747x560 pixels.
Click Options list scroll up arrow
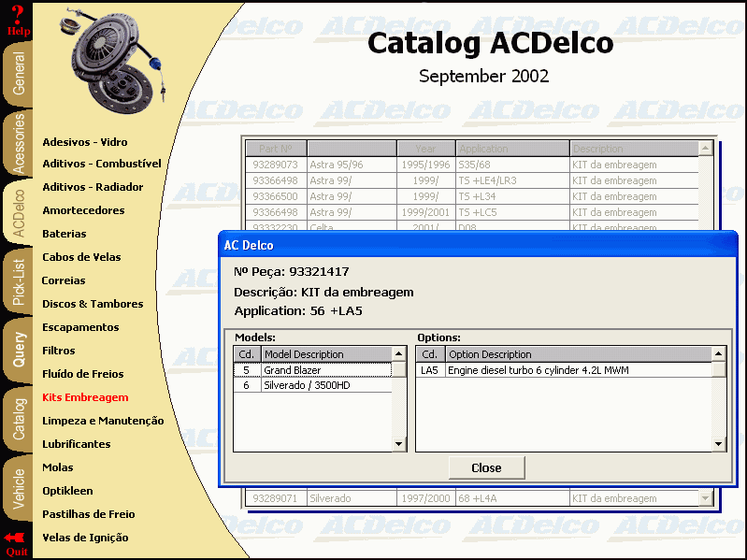tap(718, 353)
